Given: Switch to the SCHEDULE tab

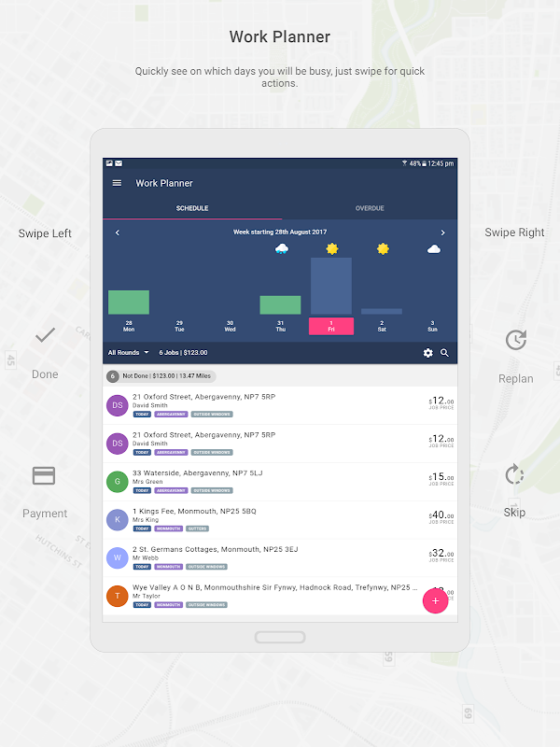Looking at the screenshot, I should [192, 208].
